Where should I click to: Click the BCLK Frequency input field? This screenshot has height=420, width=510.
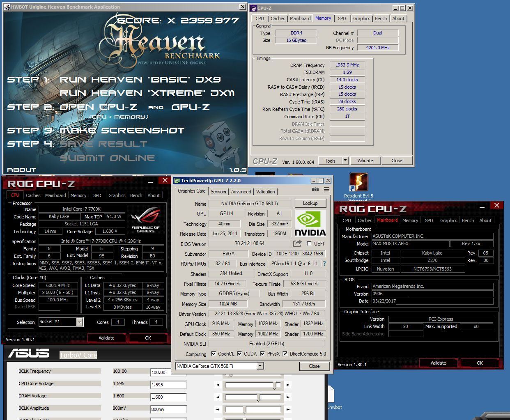point(168,372)
